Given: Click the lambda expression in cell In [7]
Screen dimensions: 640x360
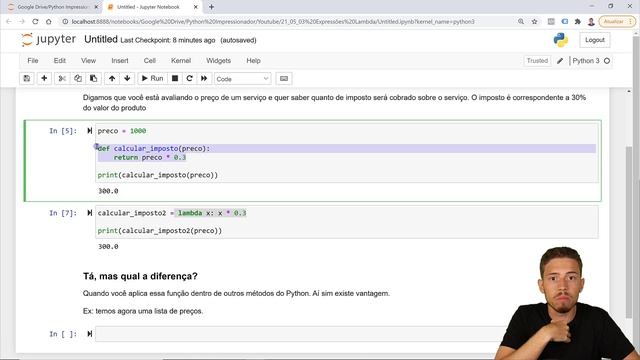Looking at the screenshot, I should click(211, 213).
